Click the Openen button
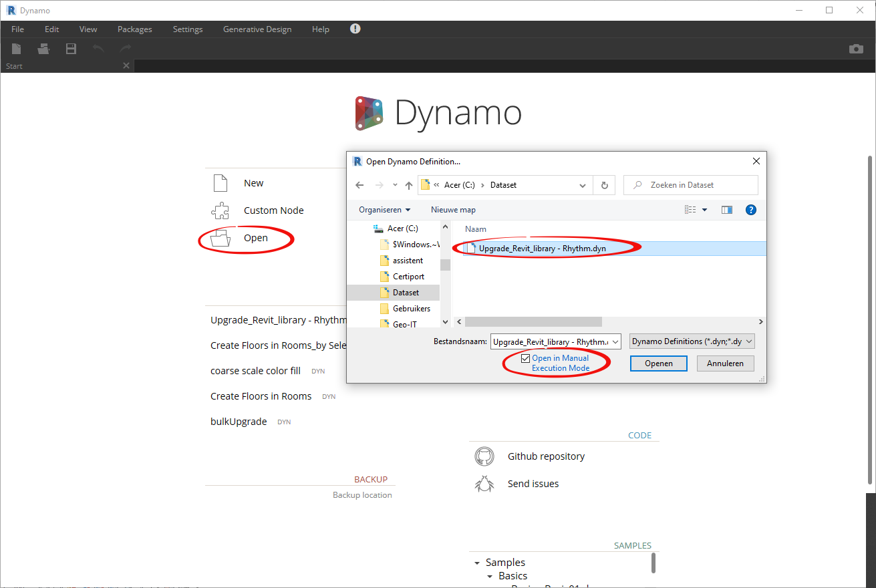This screenshot has width=876, height=588. (659, 363)
